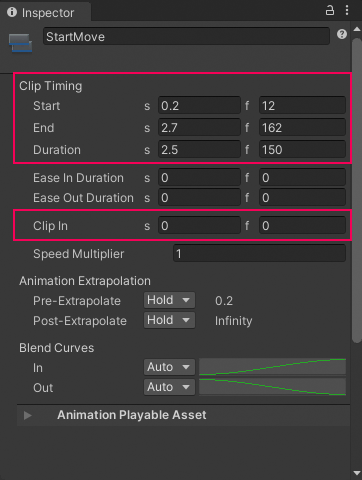Click the Blend Out curve preview
This screenshot has height=480, width=362.
272,387
